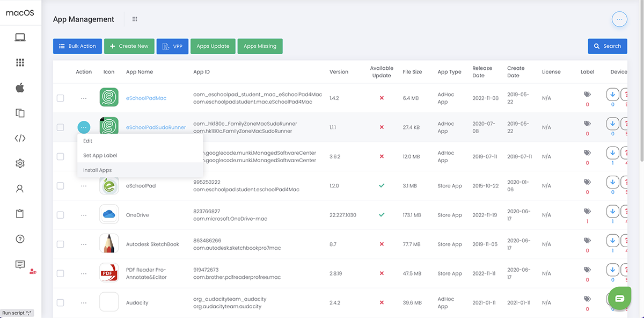The height and width of the screenshot is (318, 644).
Task: Click the label tag icon for Autodesk SketchBook
Action: click(x=587, y=241)
